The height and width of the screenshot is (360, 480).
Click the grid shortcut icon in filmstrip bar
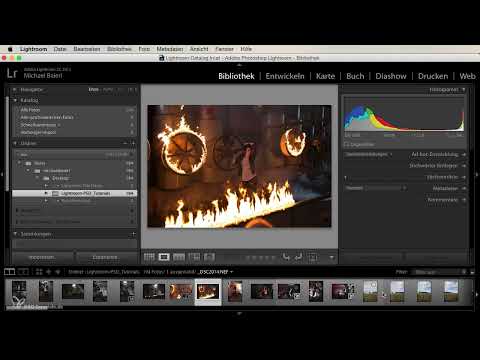pyautogui.click(x=39, y=272)
